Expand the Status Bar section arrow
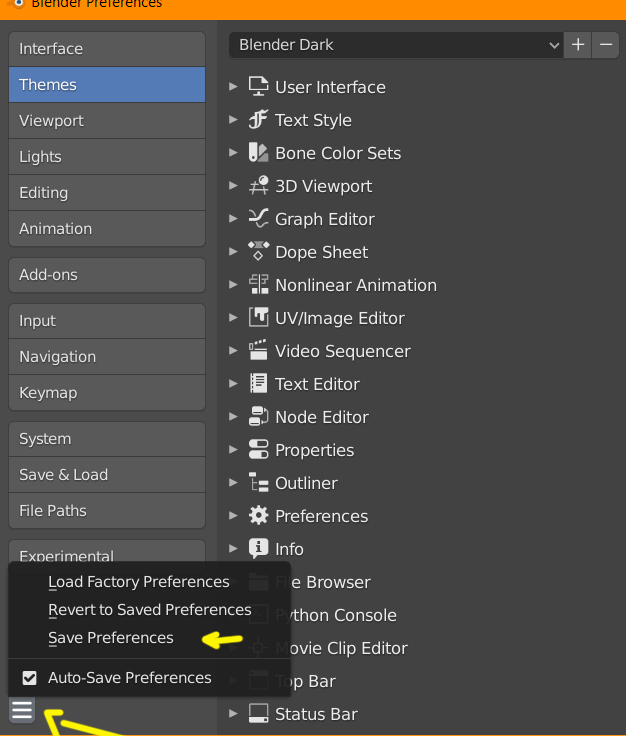 [x=234, y=714]
